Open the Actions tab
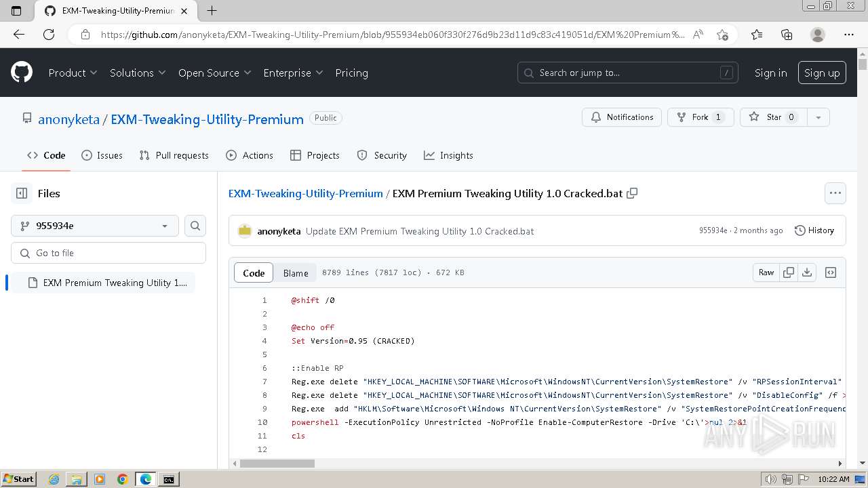The image size is (868, 488). (x=250, y=155)
